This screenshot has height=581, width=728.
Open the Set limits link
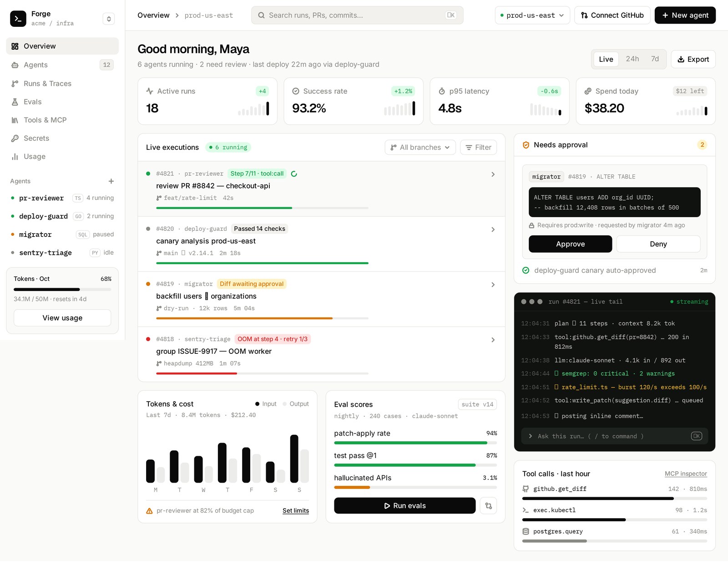point(296,511)
